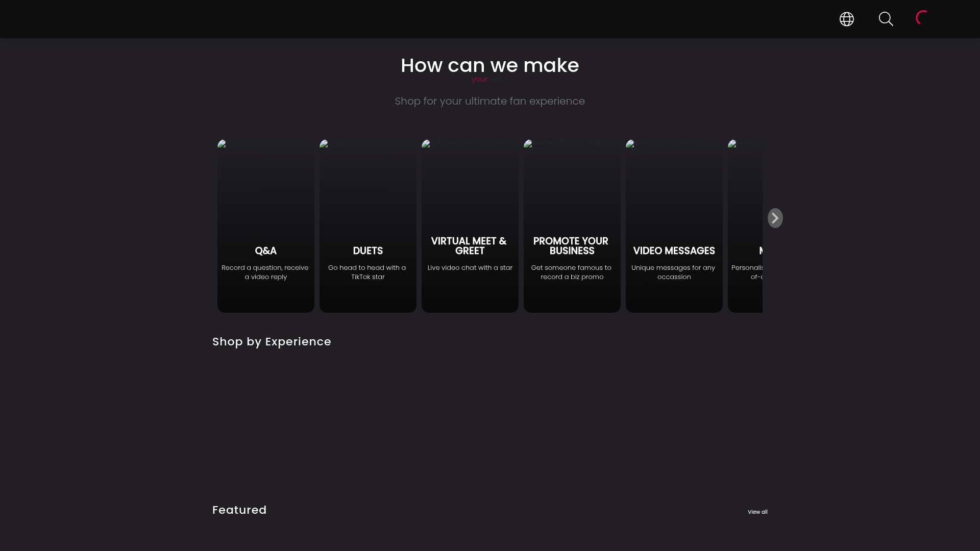Screen dimensions: 980x551
Task: Select the Q&A experience title
Action: click(x=265, y=251)
